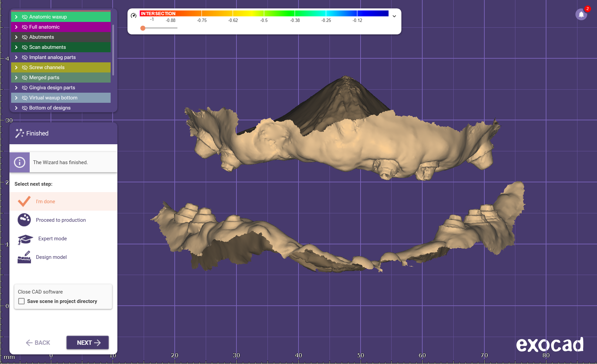This screenshot has width=597, height=364.
Task: Show the Screw channels group via eye icon
Action: click(25, 67)
